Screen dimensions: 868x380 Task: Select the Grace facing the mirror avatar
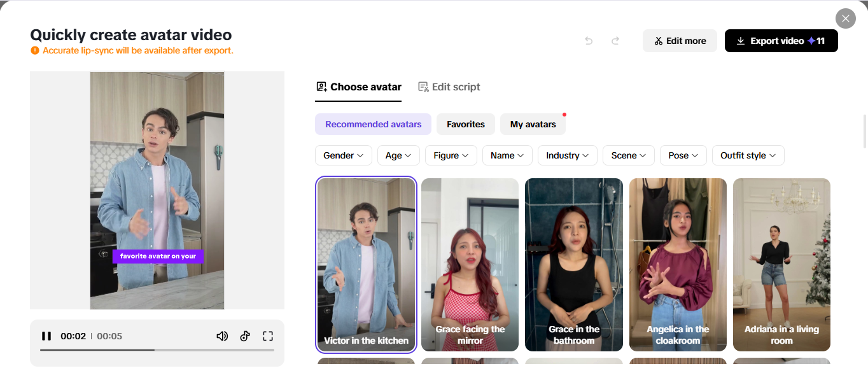(x=470, y=265)
